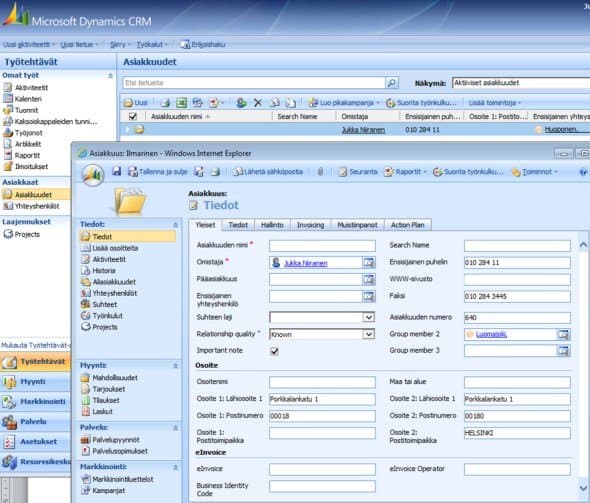Click the search magnifier button next to Etsi tietueita

(x=391, y=83)
